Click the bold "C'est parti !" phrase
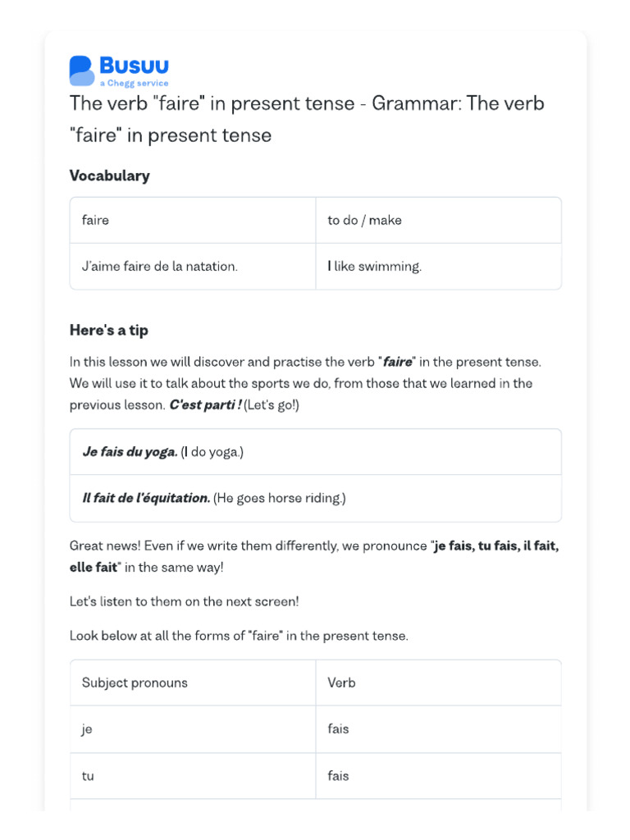 (205, 405)
